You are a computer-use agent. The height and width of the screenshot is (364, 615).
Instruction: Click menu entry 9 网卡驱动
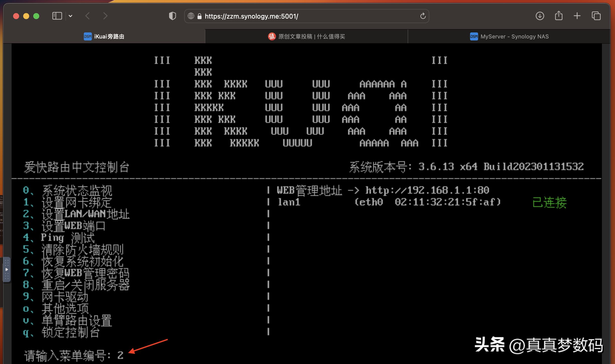pyautogui.click(x=55, y=297)
